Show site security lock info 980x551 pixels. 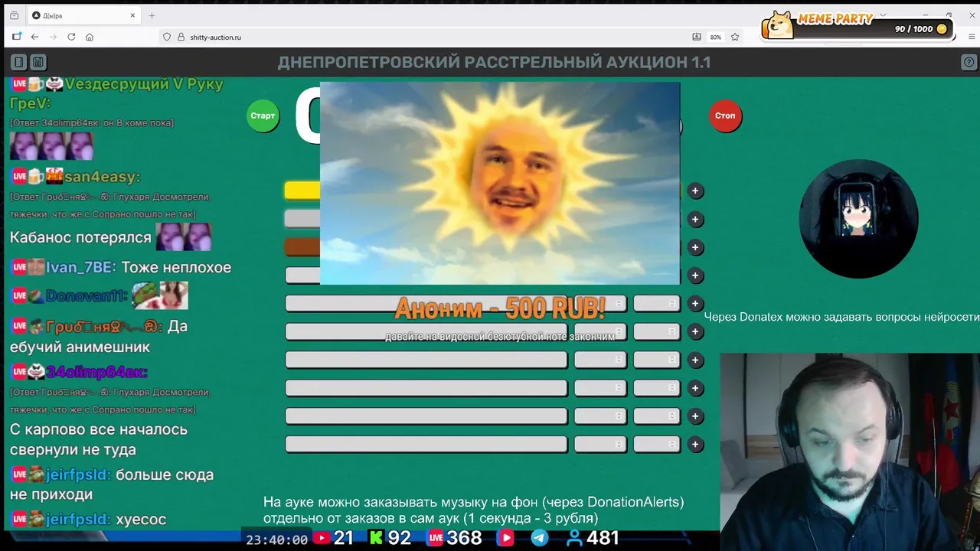point(181,37)
